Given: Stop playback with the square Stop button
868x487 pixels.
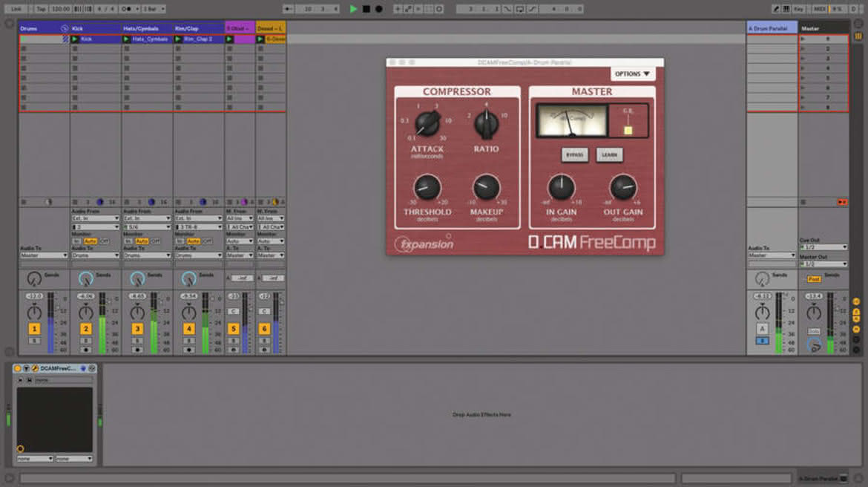Looking at the screenshot, I should (366, 9).
